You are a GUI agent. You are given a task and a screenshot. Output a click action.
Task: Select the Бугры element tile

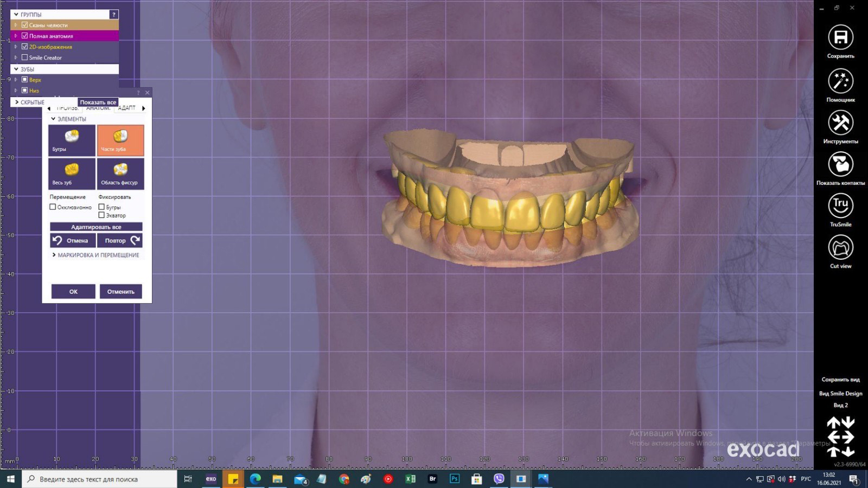click(72, 140)
